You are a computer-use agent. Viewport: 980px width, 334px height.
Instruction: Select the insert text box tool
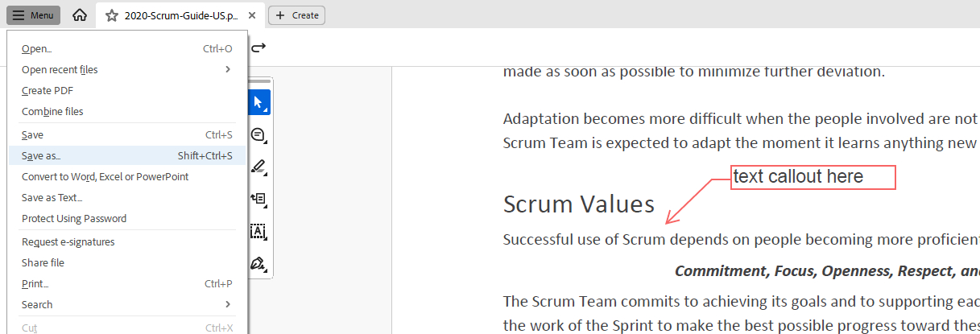(x=258, y=199)
